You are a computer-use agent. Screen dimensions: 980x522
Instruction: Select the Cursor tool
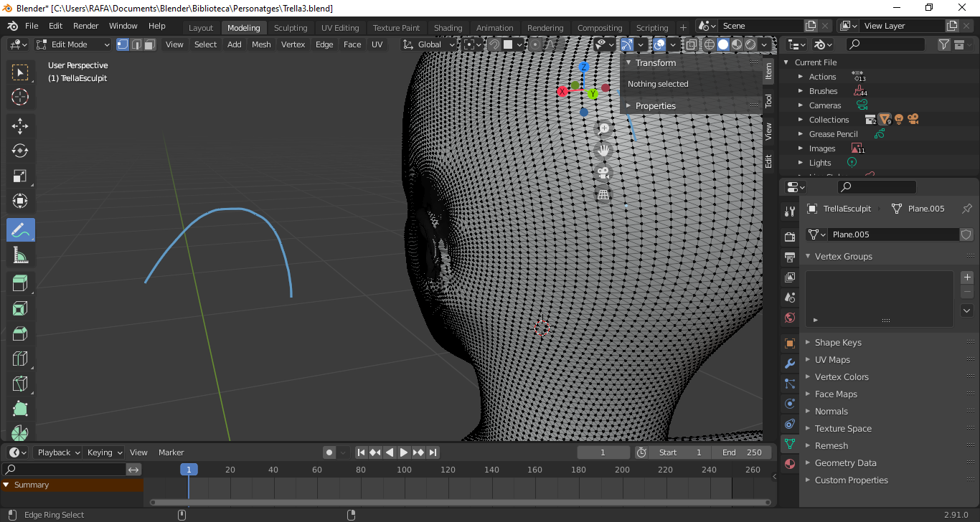[20, 97]
